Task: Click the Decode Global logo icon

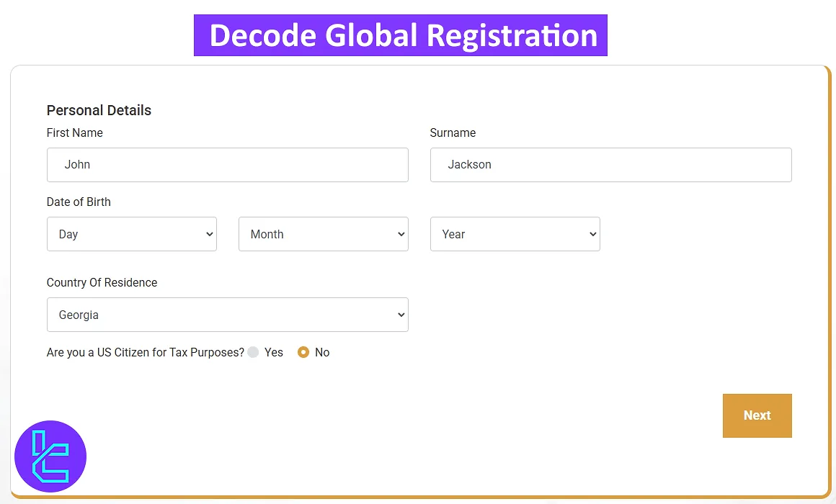Action: click(x=50, y=456)
